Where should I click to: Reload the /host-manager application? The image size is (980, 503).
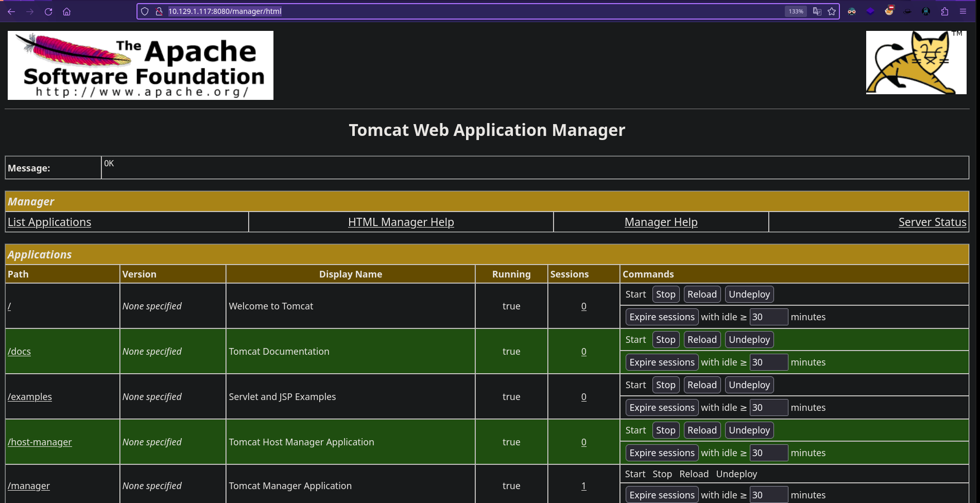pyautogui.click(x=701, y=430)
